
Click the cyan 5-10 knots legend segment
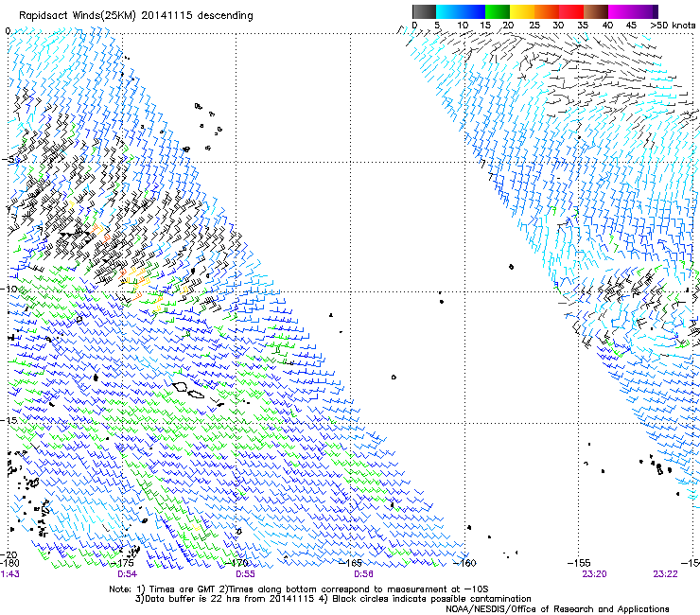pos(447,11)
